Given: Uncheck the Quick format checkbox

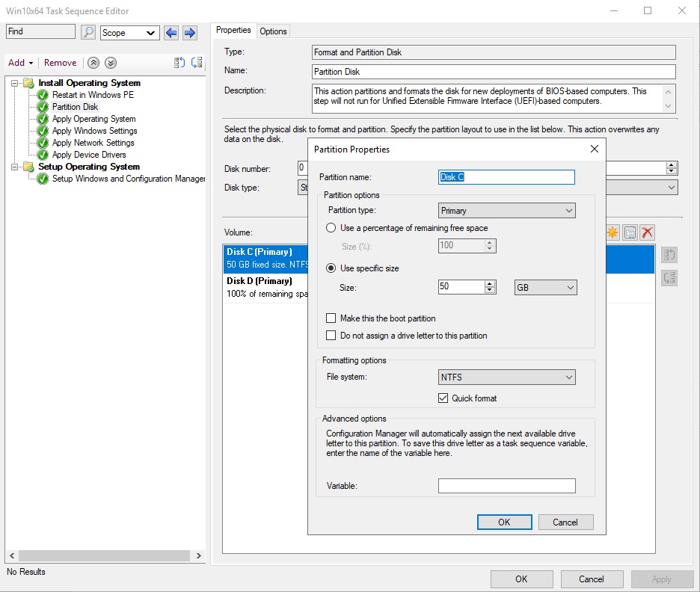Looking at the screenshot, I should coord(443,398).
